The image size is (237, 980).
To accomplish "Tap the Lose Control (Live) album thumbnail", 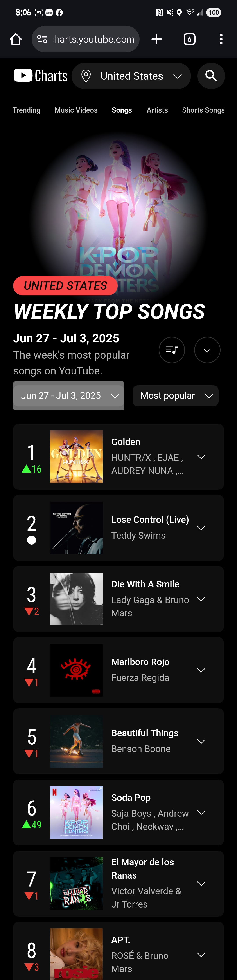I will click(76, 528).
